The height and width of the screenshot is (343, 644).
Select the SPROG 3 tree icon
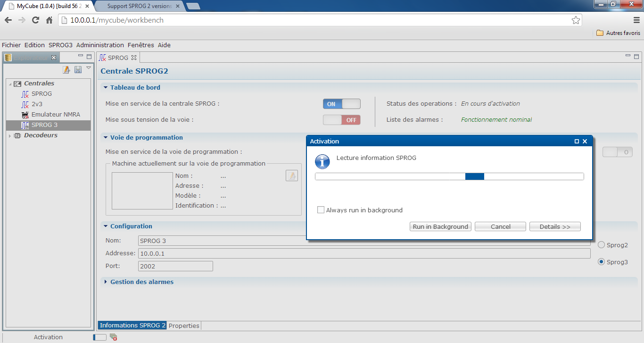[x=25, y=125]
